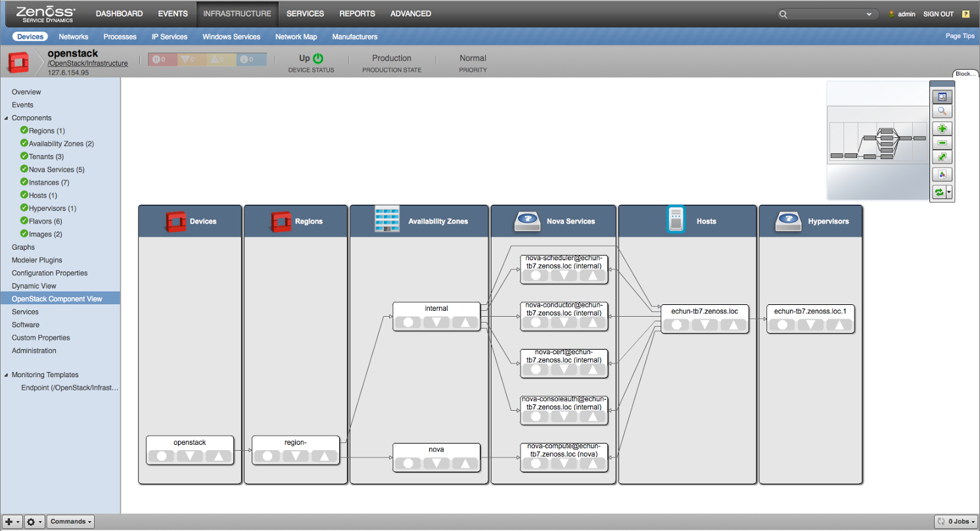This screenshot has height=531, width=980.
Task: Click the zoom in plus icon
Action: pyautogui.click(x=942, y=129)
